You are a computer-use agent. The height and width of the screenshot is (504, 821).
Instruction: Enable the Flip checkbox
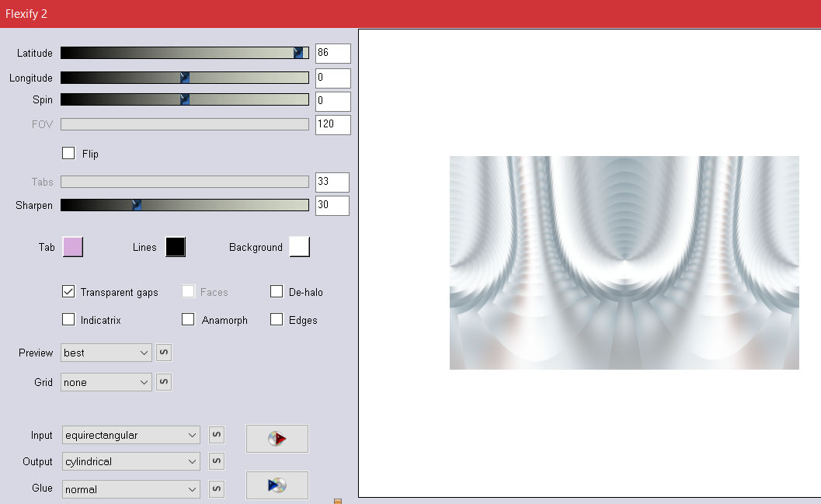(x=68, y=153)
